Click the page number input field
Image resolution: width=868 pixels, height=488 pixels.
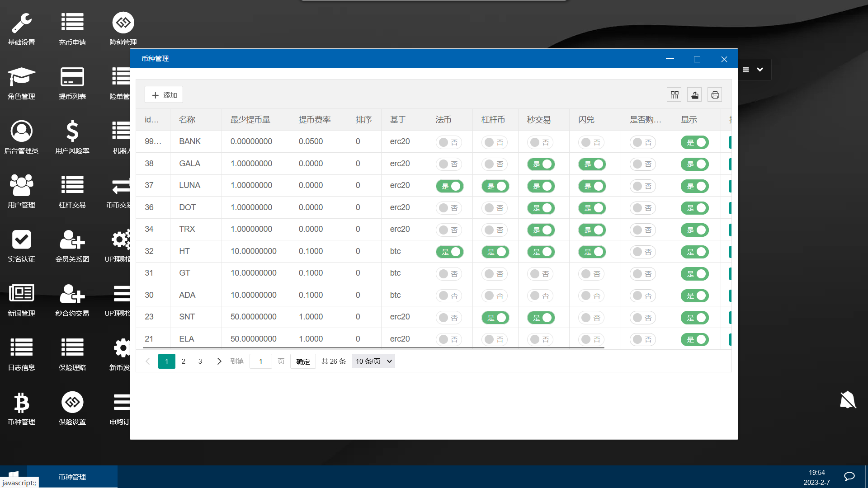coord(261,361)
